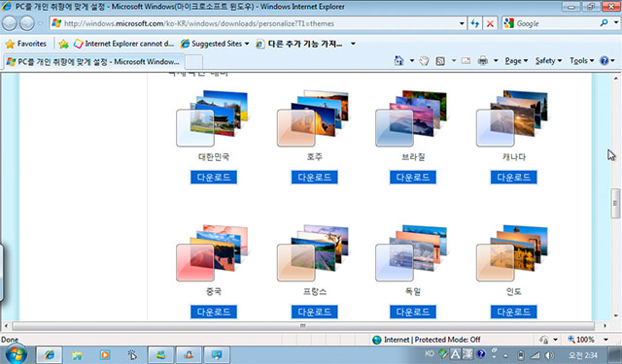622x364 pixels.
Task: Open a new blank tab
Action: pos(194,62)
